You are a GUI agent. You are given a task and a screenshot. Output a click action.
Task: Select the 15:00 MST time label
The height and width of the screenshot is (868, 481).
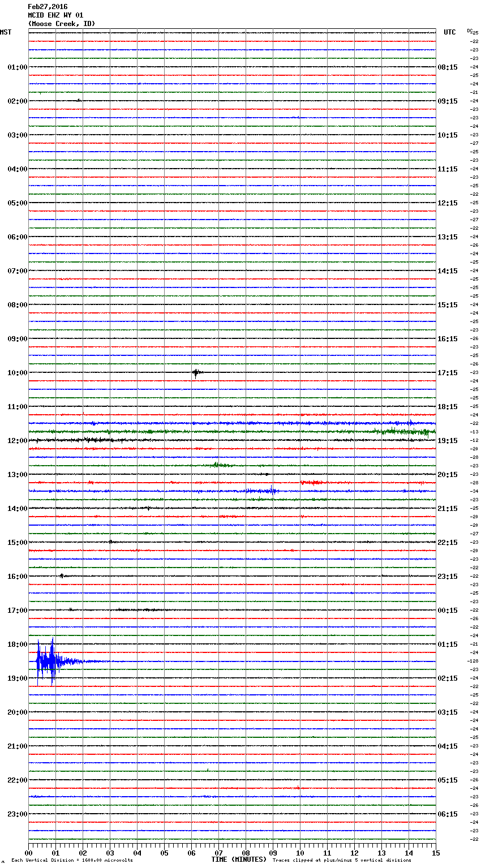tap(18, 543)
